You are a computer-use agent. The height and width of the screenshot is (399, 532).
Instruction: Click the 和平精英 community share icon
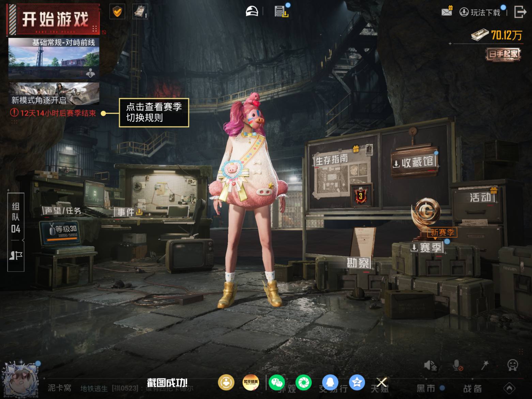click(250, 382)
